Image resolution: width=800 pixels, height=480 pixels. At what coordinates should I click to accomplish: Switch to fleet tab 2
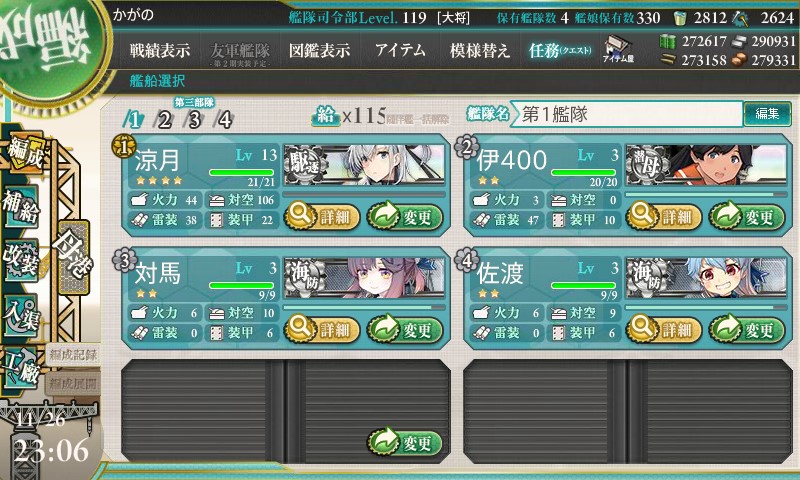[x=163, y=120]
